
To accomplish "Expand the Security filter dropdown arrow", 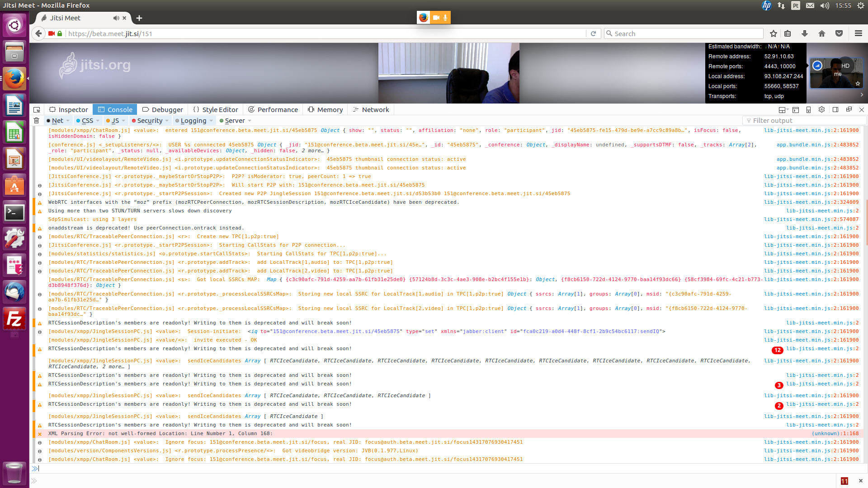I will coord(167,121).
